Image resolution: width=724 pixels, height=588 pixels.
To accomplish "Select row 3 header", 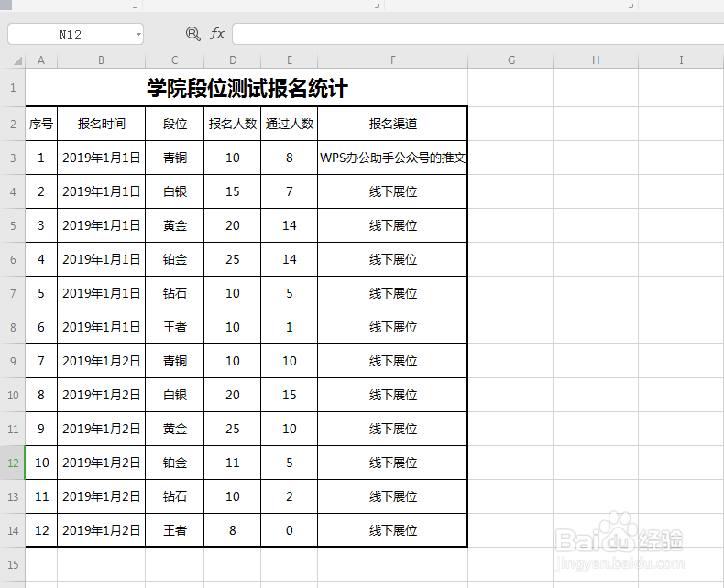I will 13,158.
